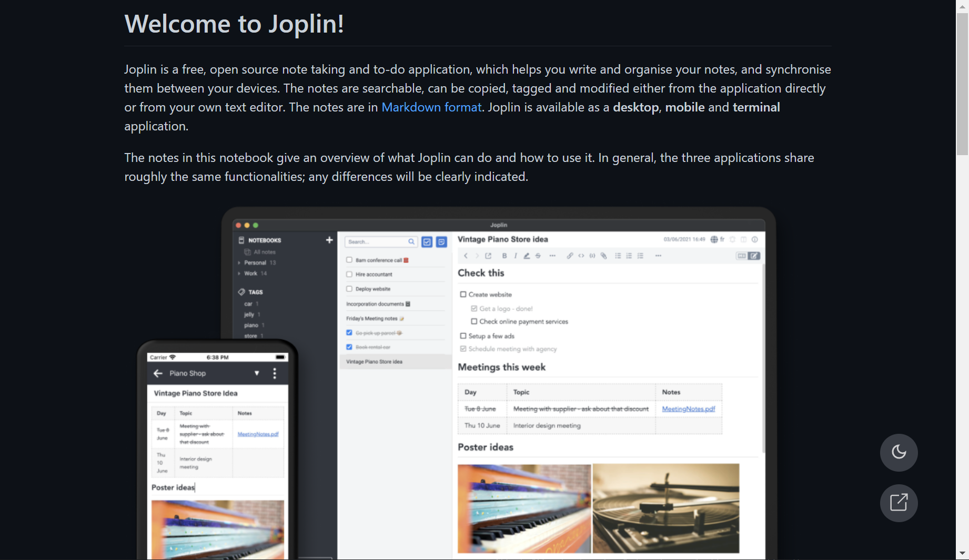Click the spell-check globe icon near "fr"
The height and width of the screenshot is (560, 969).
coord(714,239)
